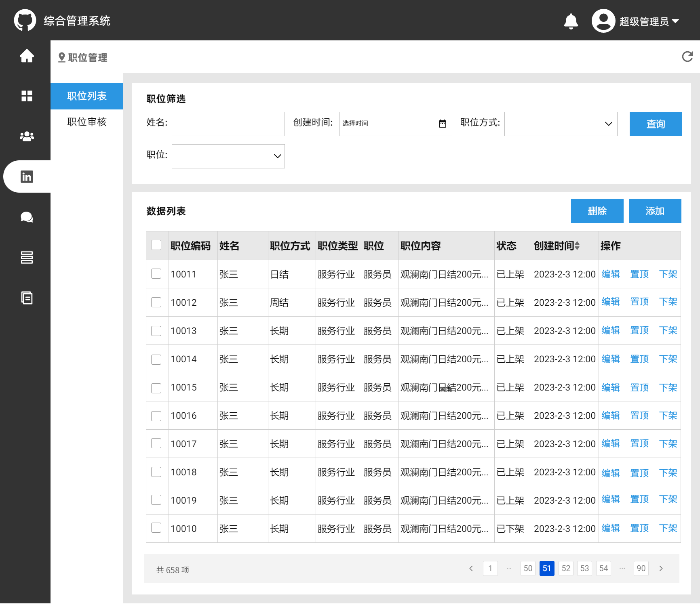The width and height of the screenshot is (700, 607).
Task: Check the row 10015 checkbox
Action: tap(156, 389)
